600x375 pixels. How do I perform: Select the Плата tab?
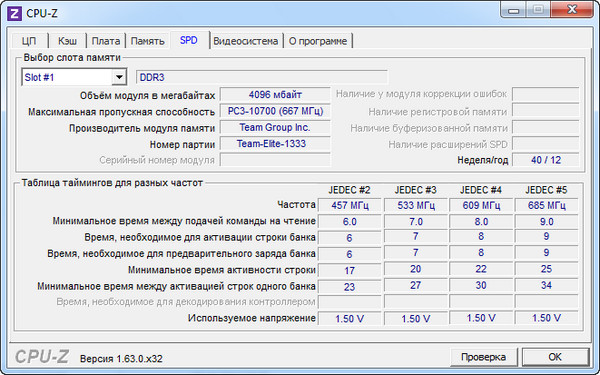[106, 41]
